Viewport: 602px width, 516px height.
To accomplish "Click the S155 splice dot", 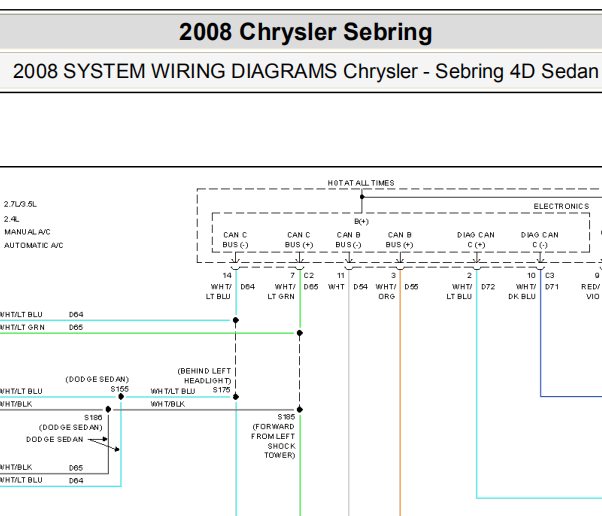I will click(x=121, y=397).
